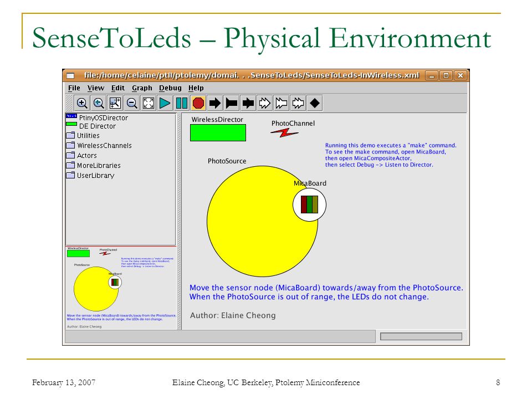The width and height of the screenshot is (532, 399).
Task: Open the Graph menu
Action: 142,88
